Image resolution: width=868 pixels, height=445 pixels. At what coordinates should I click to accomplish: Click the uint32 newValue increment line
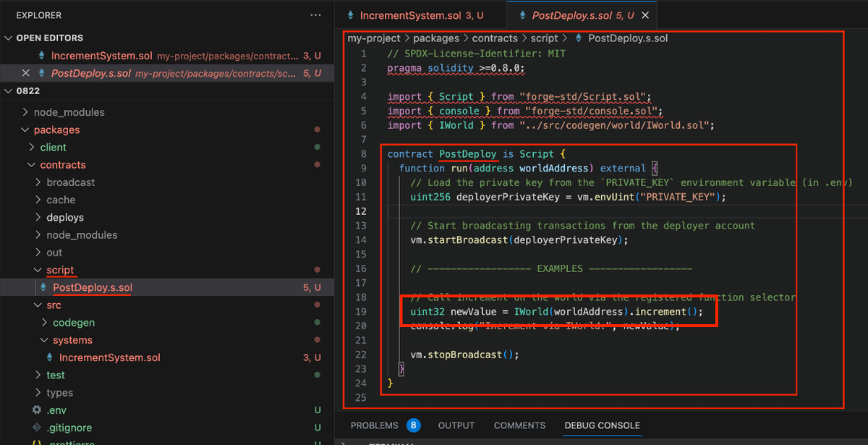[x=556, y=311]
